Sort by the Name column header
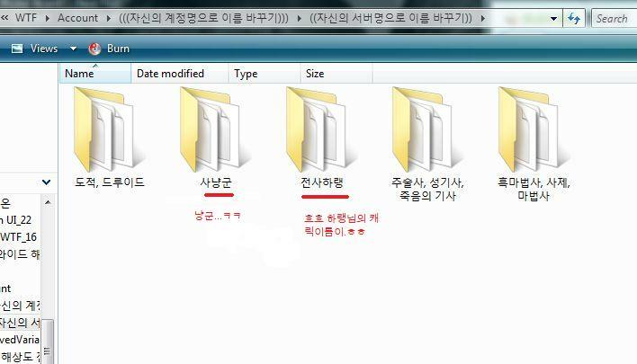The height and width of the screenshot is (364, 637). point(79,74)
